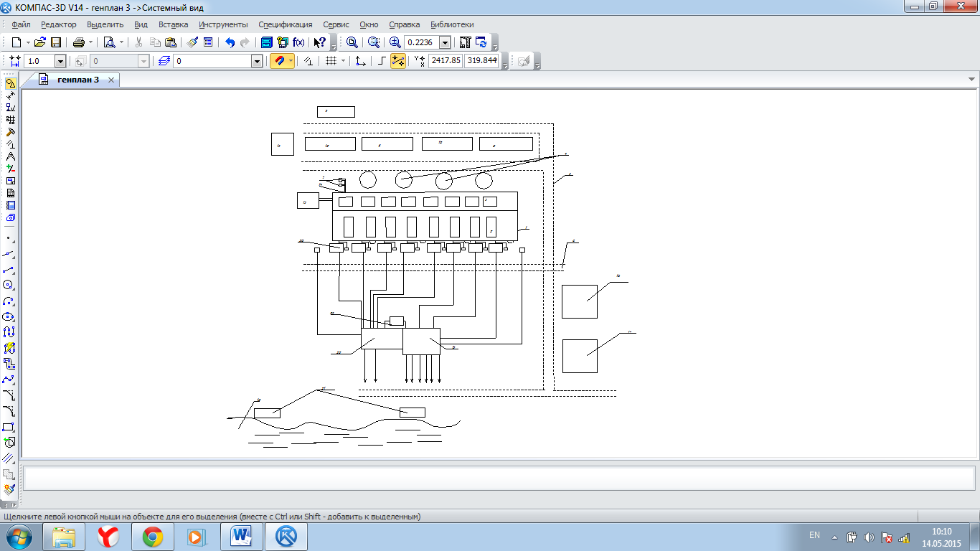
Task: Toggle the grid display
Action: point(331,62)
